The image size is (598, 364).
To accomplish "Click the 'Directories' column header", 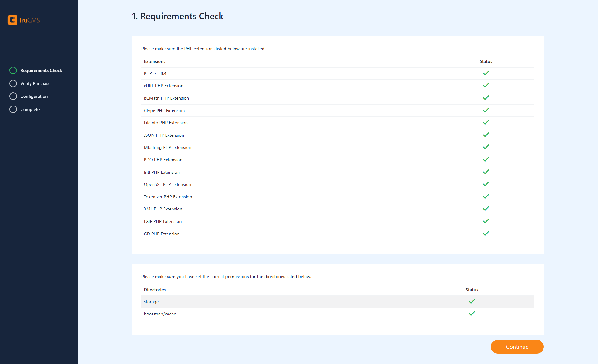I will [x=155, y=290].
